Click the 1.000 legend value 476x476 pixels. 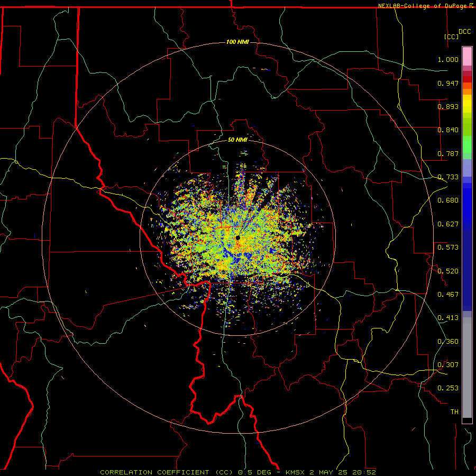pos(448,59)
